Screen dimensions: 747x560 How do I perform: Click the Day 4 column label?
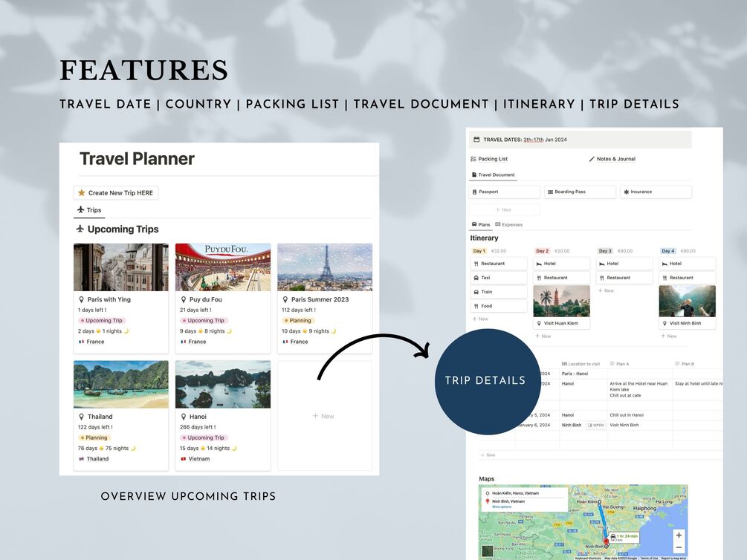pyautogui.click(x=668, y=251)
